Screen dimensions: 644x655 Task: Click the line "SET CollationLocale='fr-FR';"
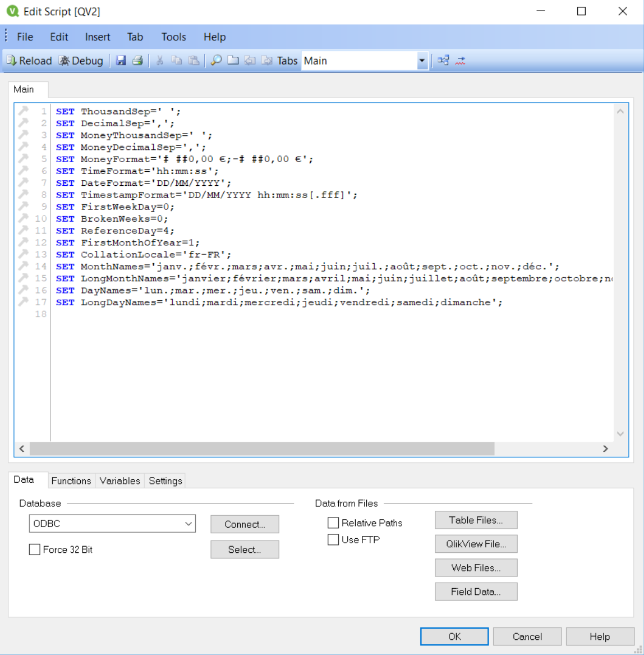(x=144, y=254)
